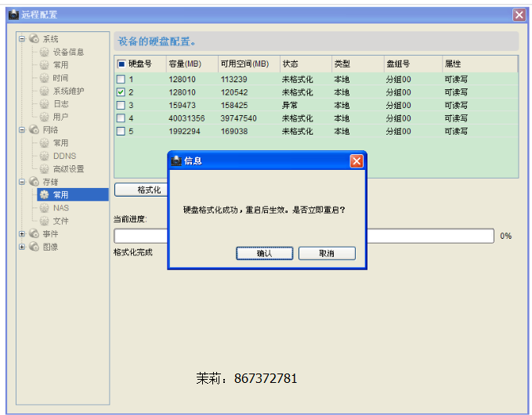Select 时间 in the system tree
Screen dimensions: 532x415
coord(60,78)
